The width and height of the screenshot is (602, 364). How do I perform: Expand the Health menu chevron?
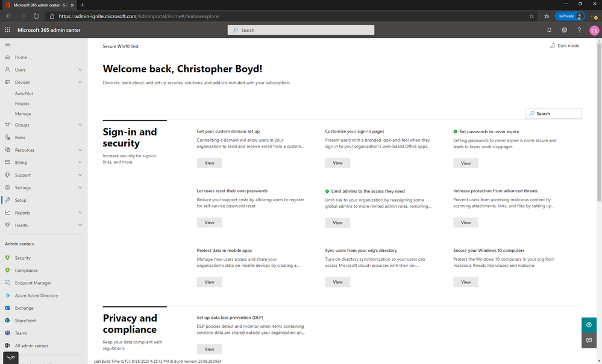80,225
